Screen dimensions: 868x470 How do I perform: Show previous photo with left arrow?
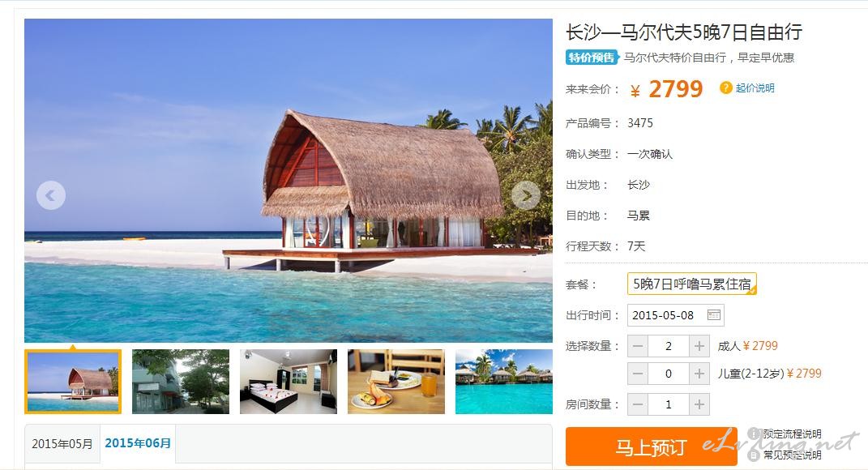click(x=51, y=194)
